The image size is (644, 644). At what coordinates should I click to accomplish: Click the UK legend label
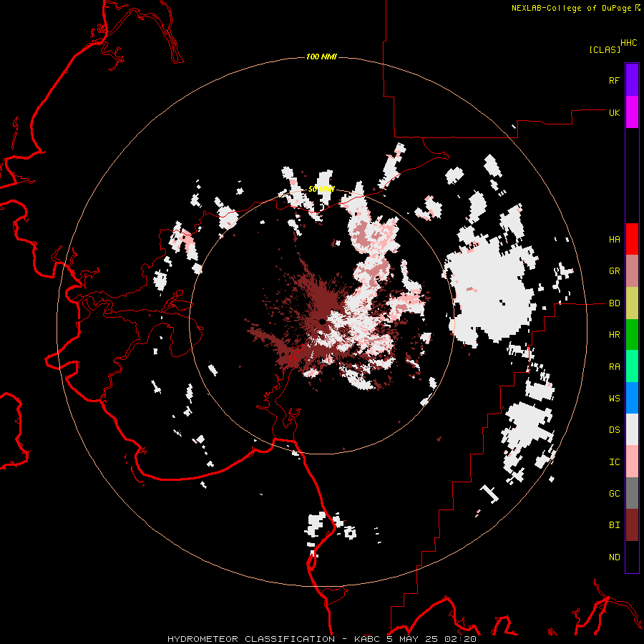pos(614,112)
